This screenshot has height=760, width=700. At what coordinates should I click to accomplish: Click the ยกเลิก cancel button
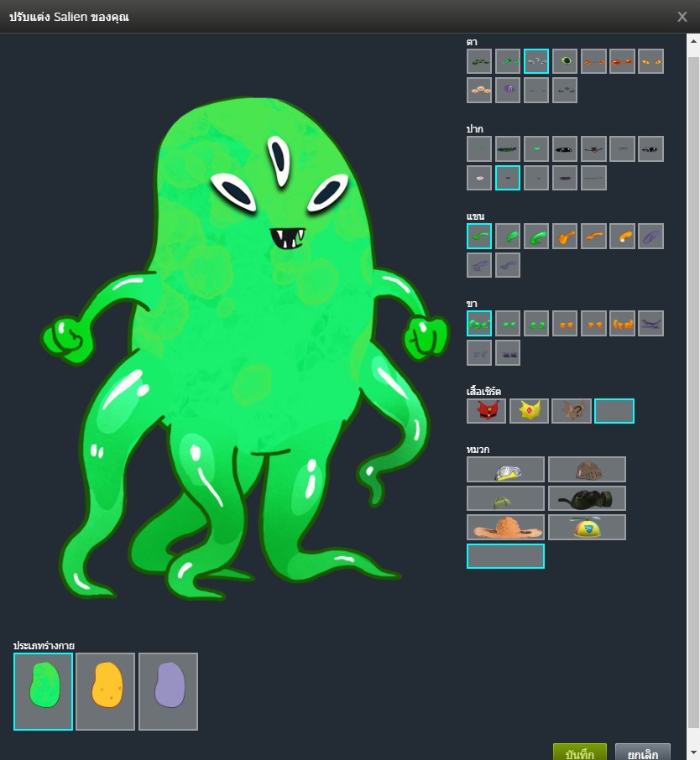(x=643, y=752)
